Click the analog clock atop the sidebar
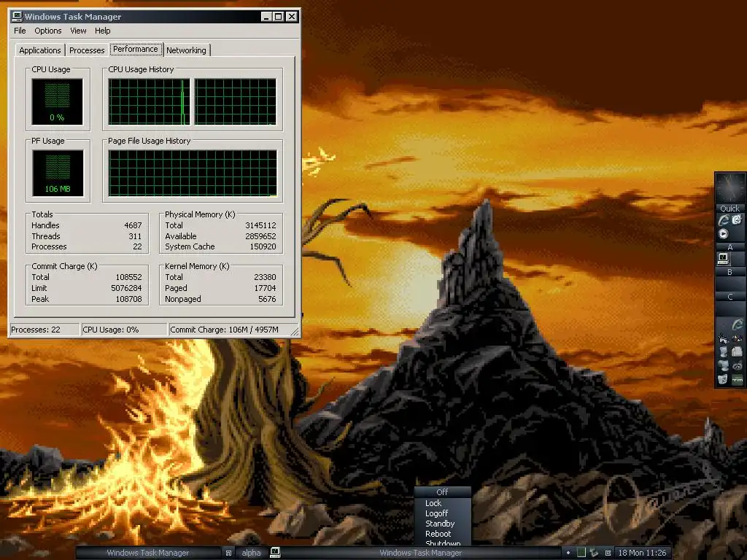 pos(730,188)
